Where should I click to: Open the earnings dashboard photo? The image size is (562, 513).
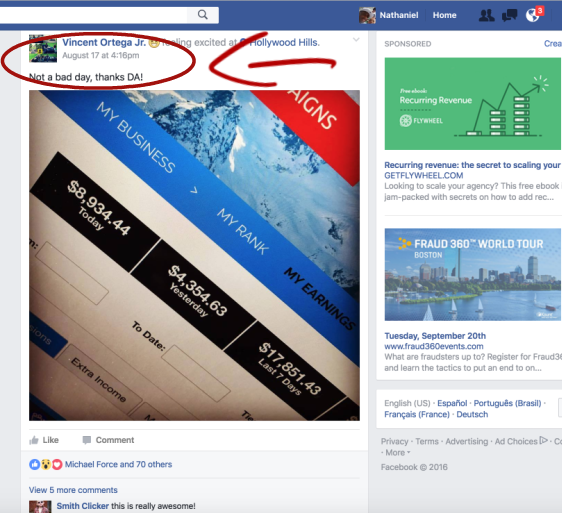pos(194,255)
